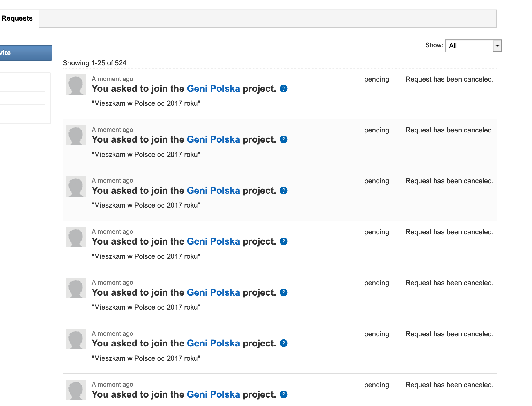Click profile avatar of the third request
The width and height of the screenshot is (532, 406).
tap(76, 186)
